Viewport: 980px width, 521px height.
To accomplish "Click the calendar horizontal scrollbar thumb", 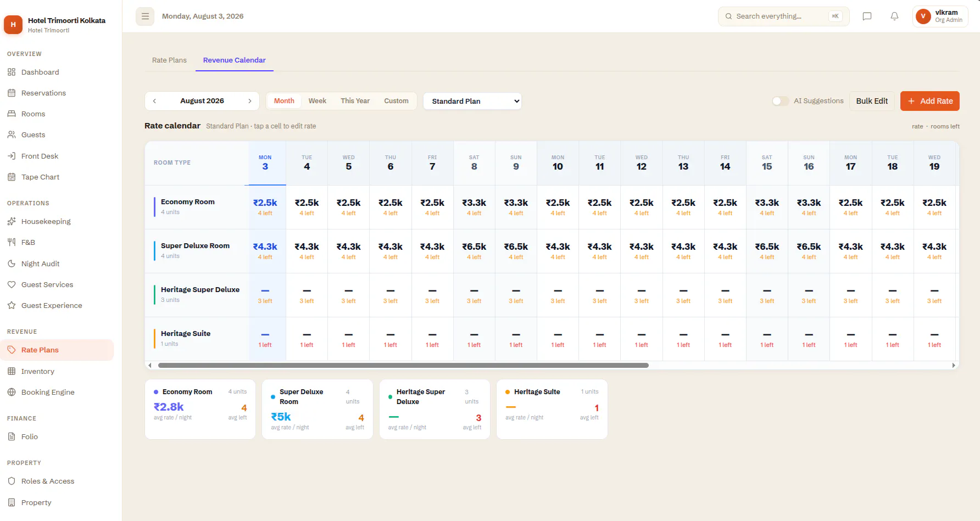I will pos(403,366).
